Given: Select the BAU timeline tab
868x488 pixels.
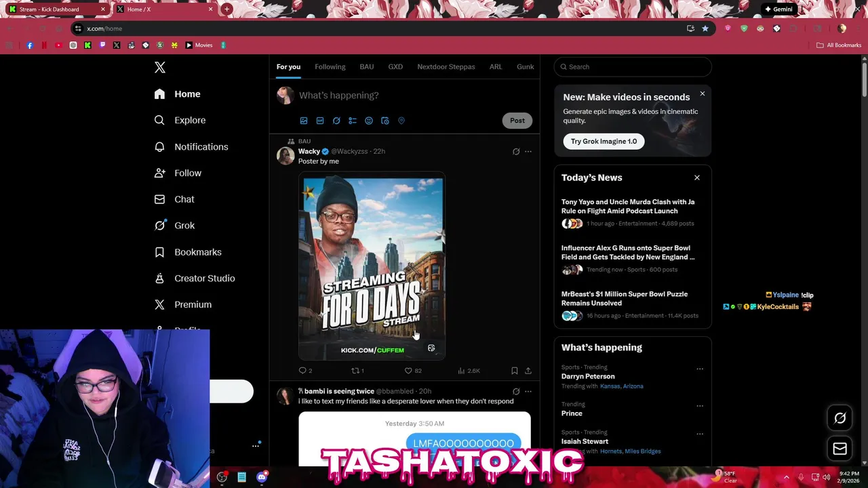Looking at the screenshot, I should (x=367, y=66).
